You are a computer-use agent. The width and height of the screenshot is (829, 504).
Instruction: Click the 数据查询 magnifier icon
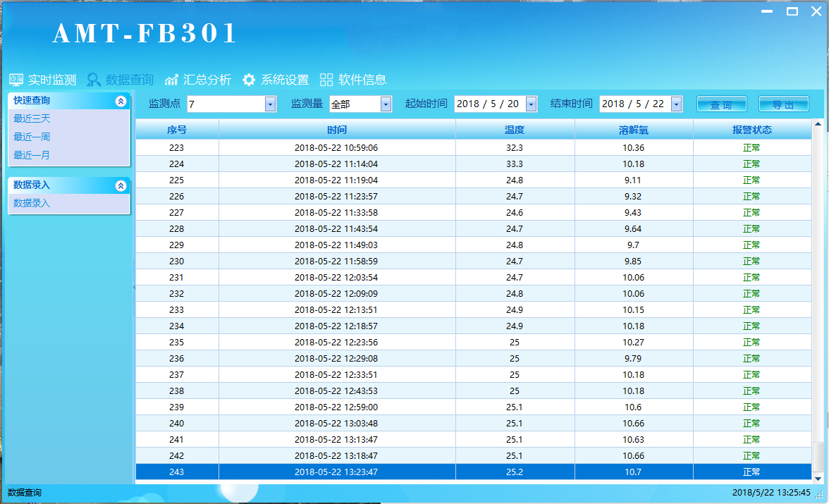[94, 80]
